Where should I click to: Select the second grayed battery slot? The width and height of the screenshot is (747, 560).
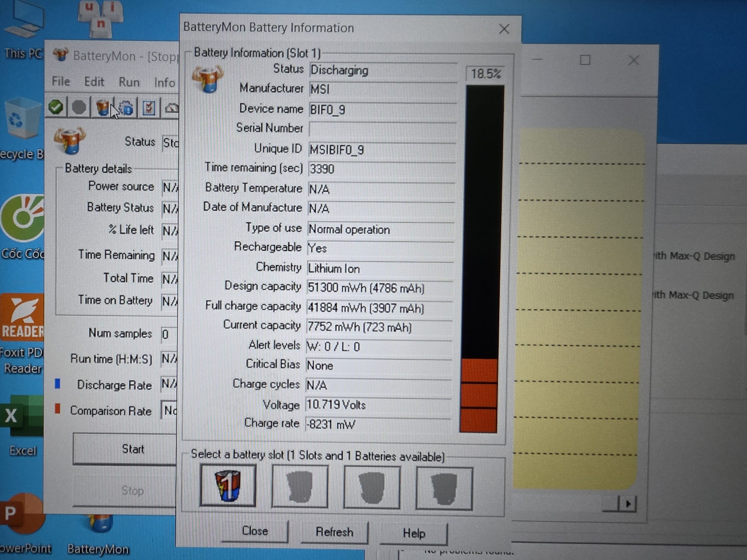point(300,487)
